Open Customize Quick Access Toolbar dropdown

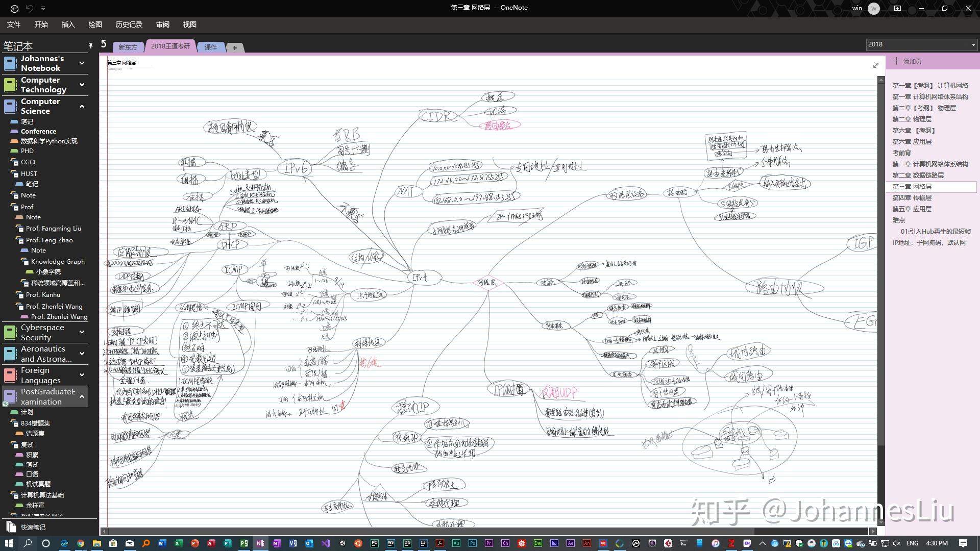coord(43,8)
